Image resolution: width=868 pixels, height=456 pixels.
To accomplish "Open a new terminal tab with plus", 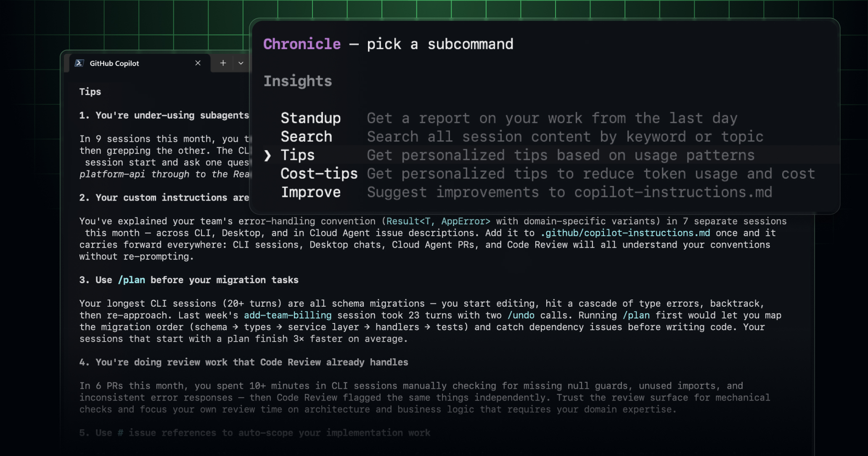I will click(223, 63).
